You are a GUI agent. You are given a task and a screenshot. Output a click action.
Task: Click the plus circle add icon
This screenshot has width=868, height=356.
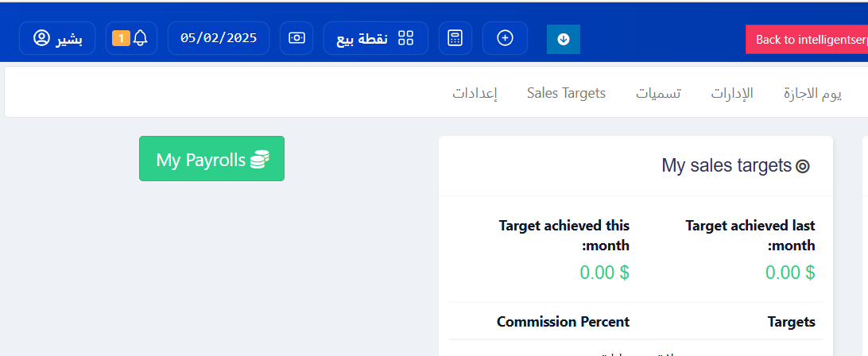click(505, 38)
